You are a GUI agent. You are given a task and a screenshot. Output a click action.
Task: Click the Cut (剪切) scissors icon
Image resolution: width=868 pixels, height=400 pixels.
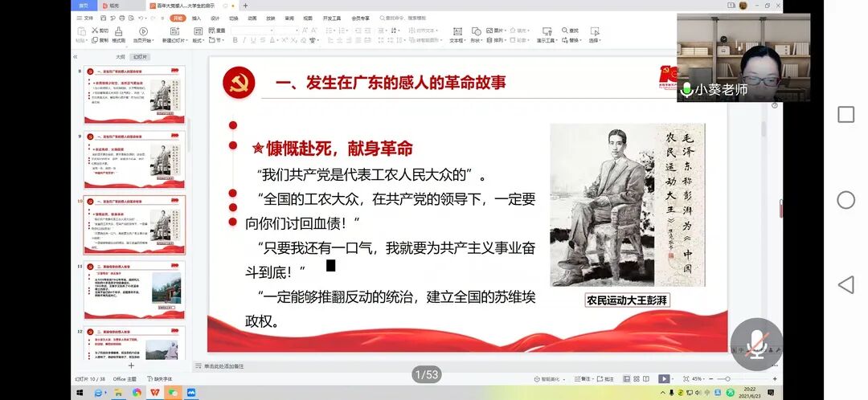tap(95, 31)
